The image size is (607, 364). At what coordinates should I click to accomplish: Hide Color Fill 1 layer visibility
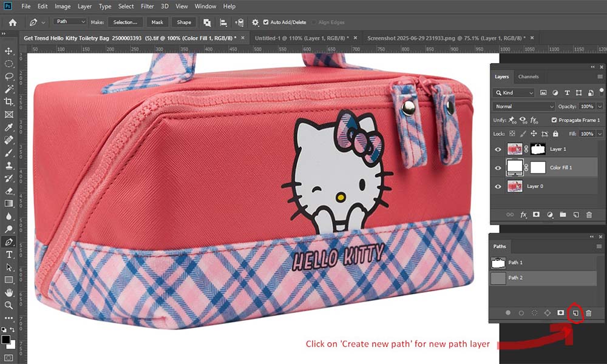pyautogui.click(x=498, y=168)
